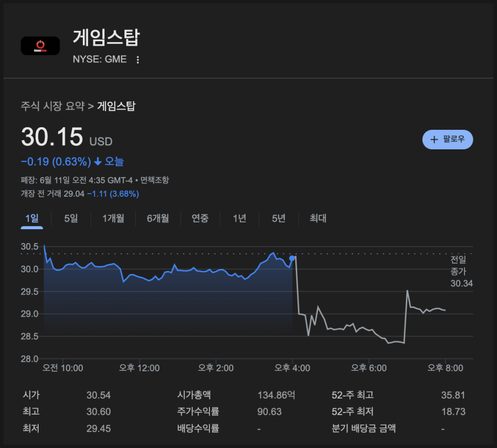Click the 시가총액 value 134.86억
Screen dimensions: 497x448
pyautogui.click(x=276, y=395)
